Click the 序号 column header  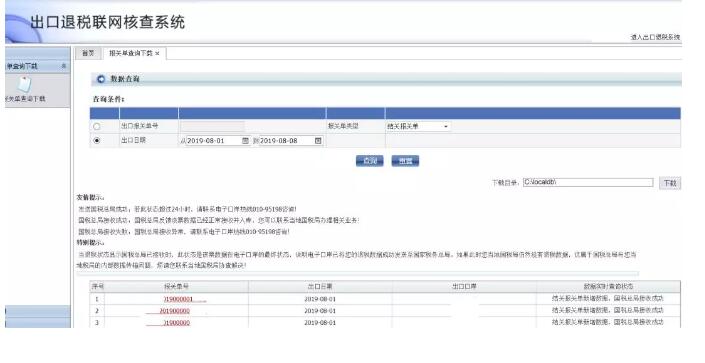pos(98,287)
